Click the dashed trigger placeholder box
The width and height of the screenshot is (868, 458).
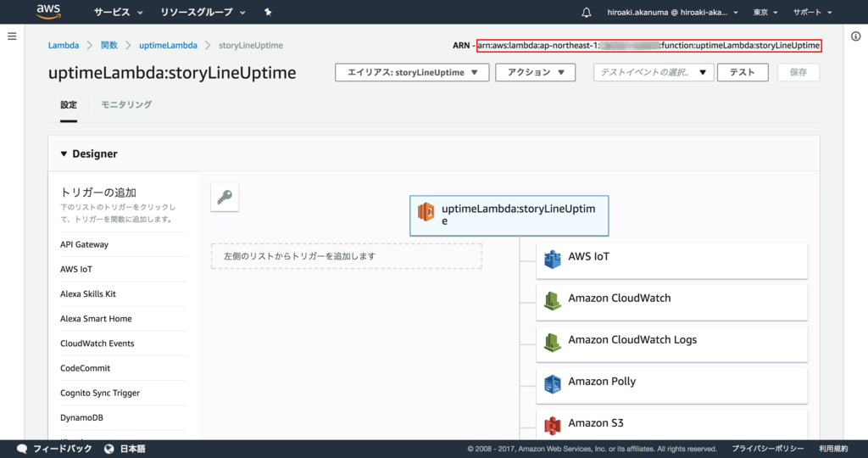347,256
